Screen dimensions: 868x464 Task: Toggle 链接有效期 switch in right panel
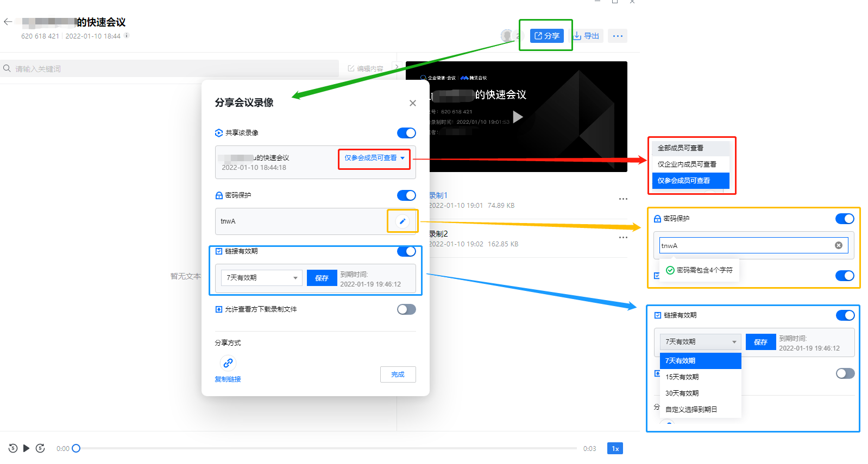coord(845,315)
